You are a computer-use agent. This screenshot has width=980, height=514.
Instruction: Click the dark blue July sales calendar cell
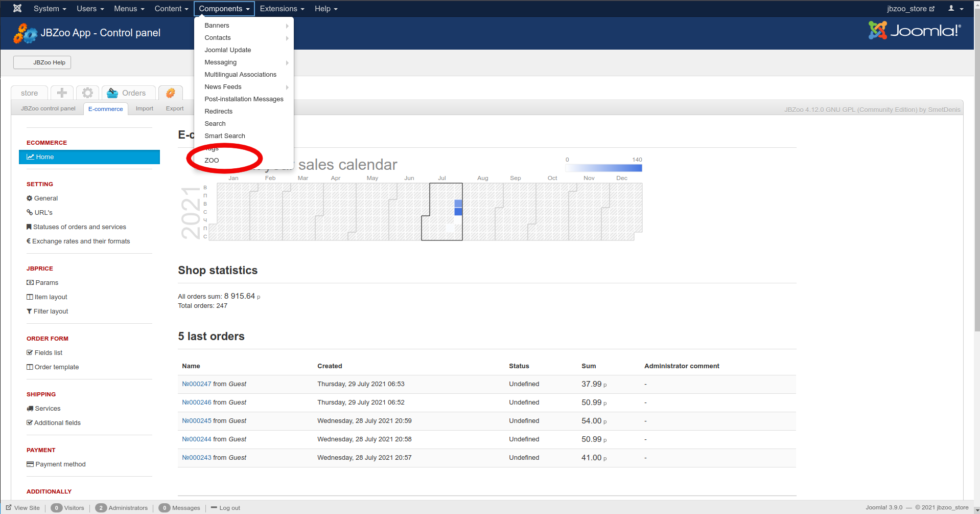(x=458, y=212)
